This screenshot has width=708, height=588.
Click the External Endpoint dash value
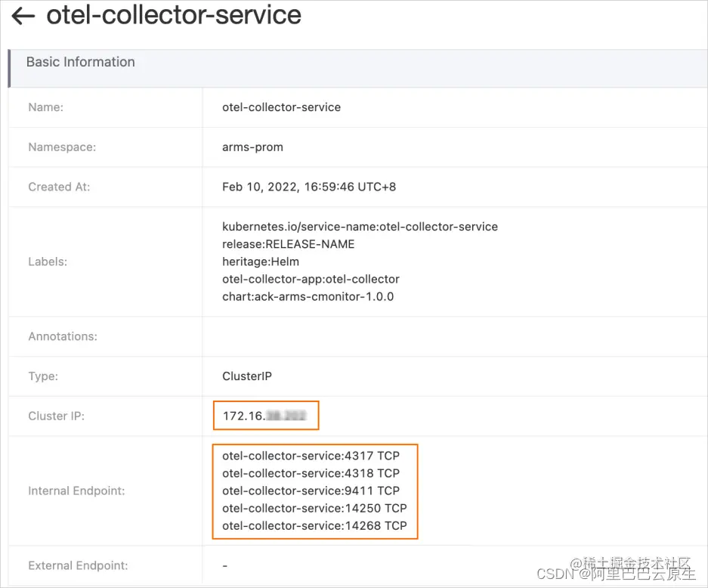pyautogui.click(x=225, y=566)
